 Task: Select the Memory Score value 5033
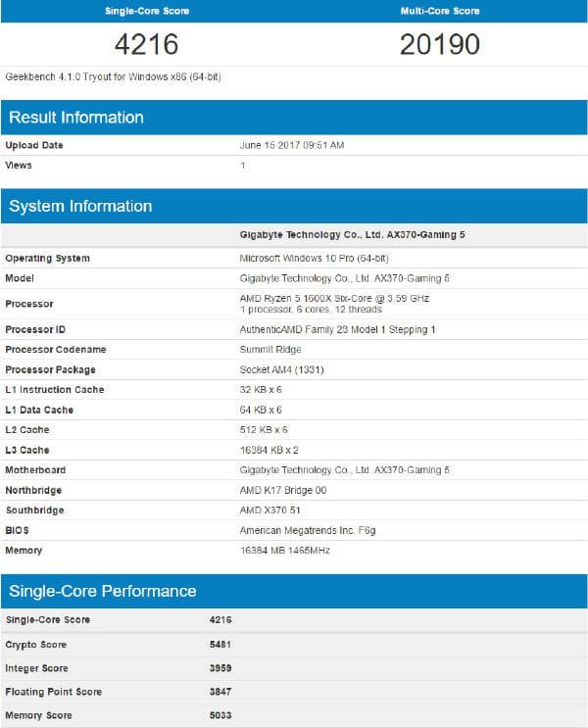(220, 716)
